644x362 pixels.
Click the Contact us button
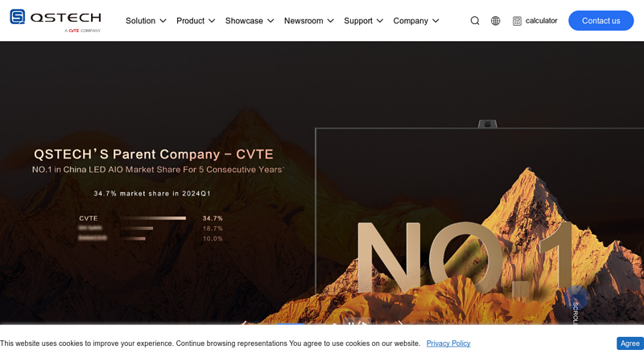tap(601, 21)
